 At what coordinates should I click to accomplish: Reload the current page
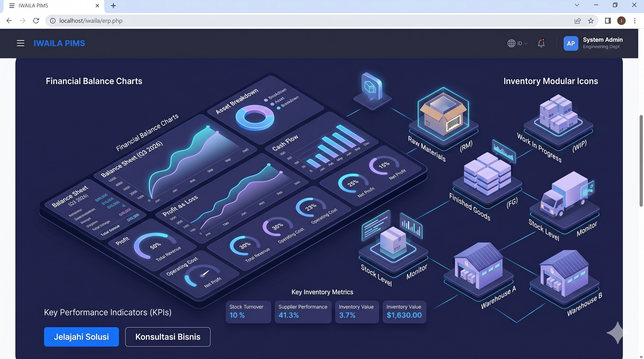[36, 21]
